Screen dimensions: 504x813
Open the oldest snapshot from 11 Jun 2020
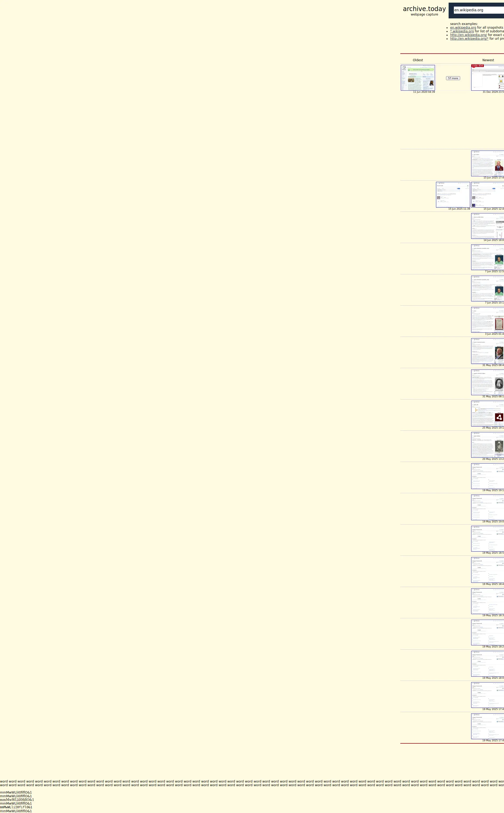click(x=418, y=78)
